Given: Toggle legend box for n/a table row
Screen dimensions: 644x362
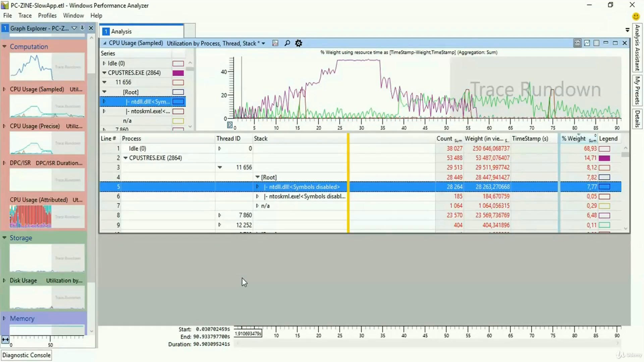Looking at the screenshot, I should [604, 206].
